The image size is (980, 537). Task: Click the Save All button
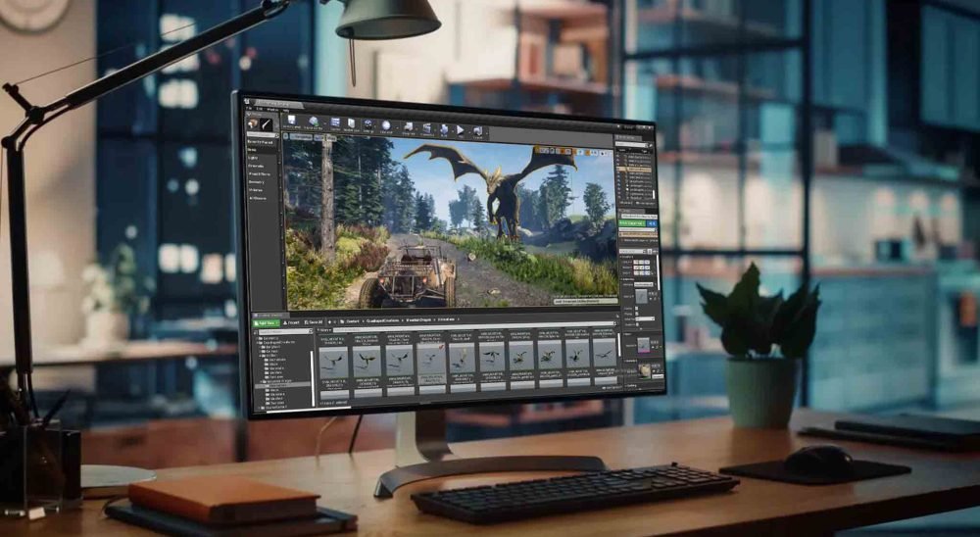tap(314, 321)
